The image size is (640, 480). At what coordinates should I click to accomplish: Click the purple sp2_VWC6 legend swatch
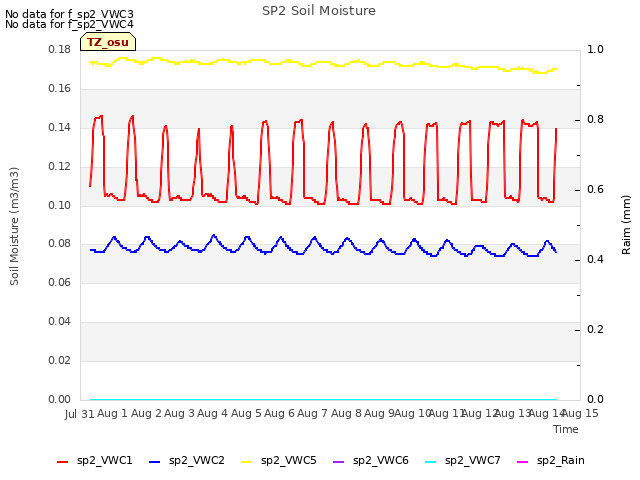coord(339,462)
